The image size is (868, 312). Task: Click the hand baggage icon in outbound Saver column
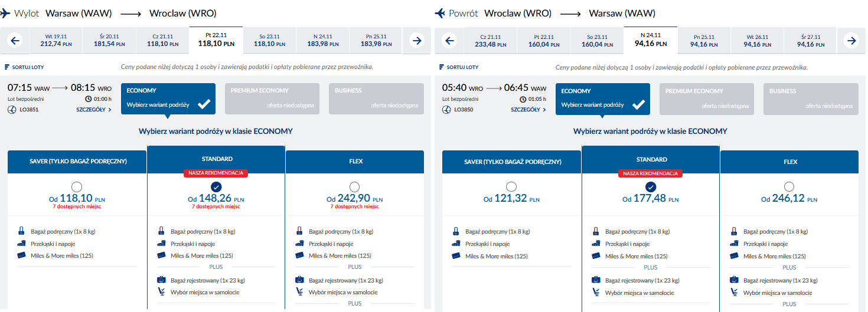21,232
